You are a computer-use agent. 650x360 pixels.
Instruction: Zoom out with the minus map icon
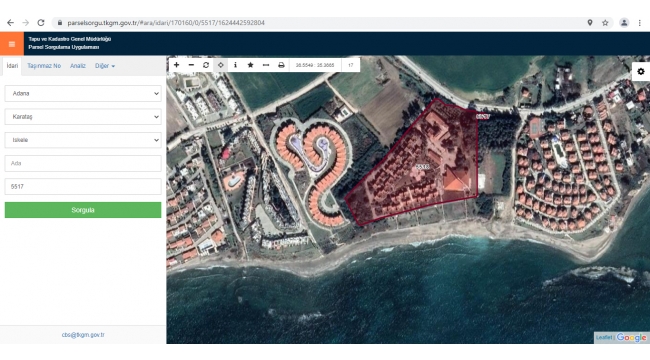click(191, 65)
